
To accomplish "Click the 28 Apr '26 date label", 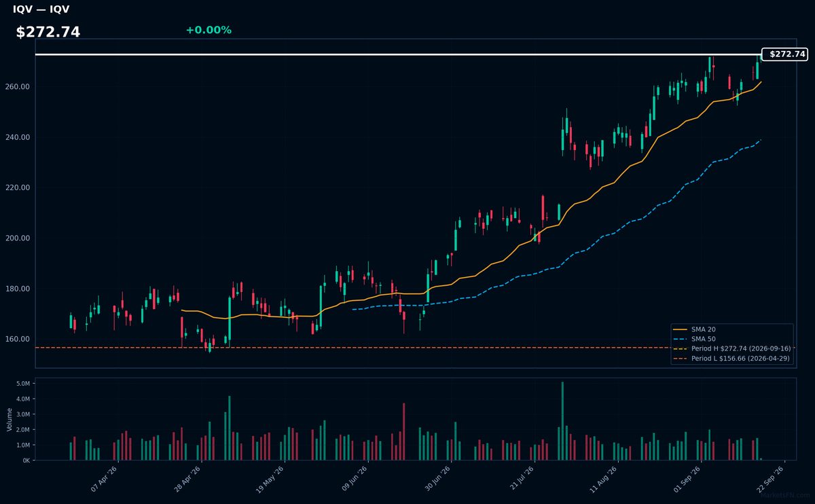I will [x=187, y=479].
